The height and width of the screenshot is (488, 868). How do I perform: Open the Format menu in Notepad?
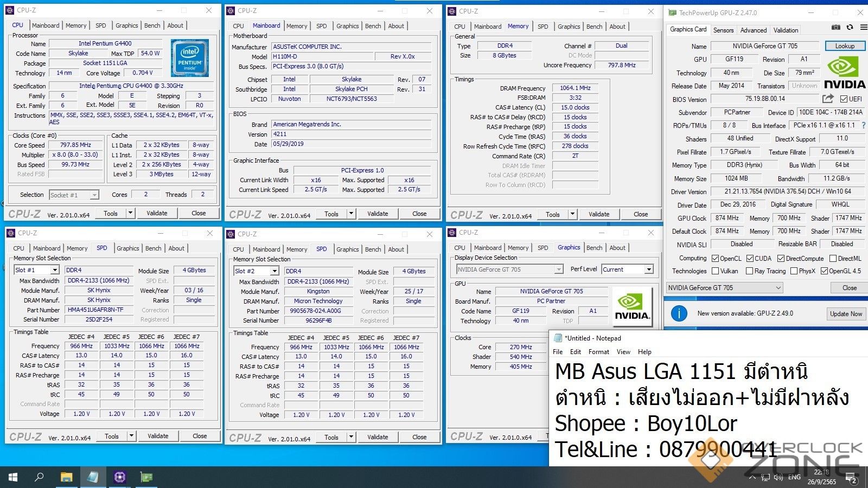598,352
